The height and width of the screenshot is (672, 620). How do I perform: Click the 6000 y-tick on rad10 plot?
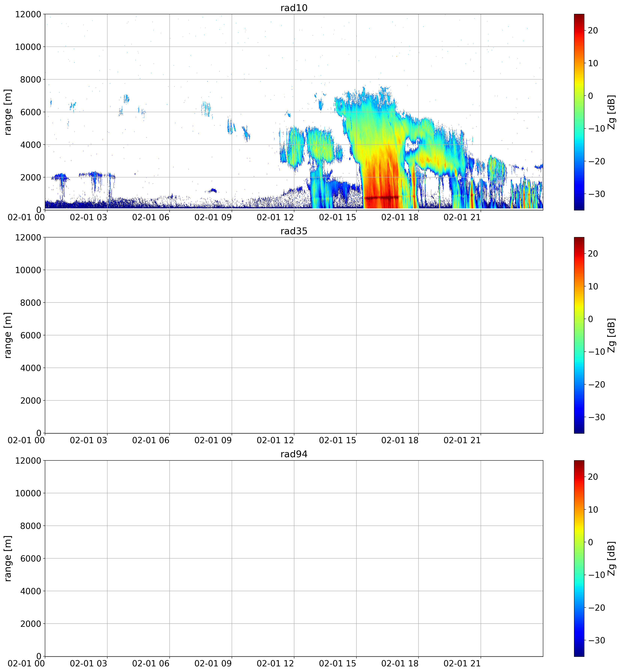click(31, 112)
